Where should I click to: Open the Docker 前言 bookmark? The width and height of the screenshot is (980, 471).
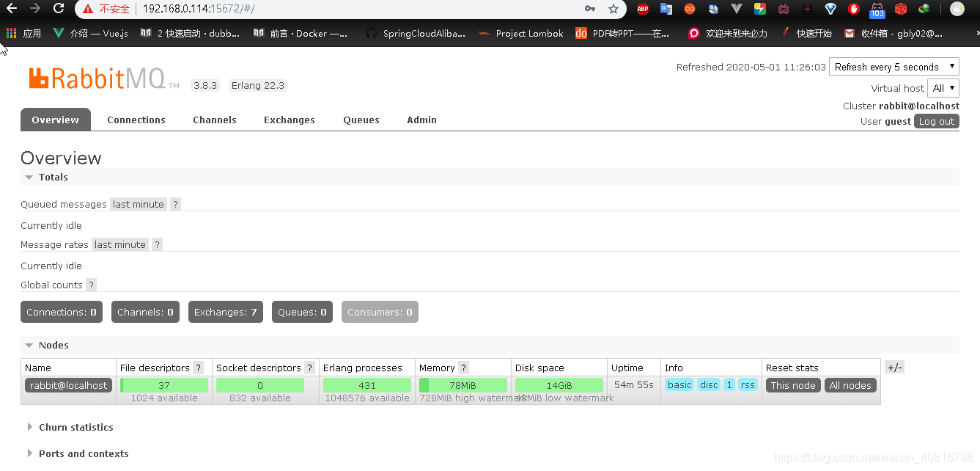point(301,33)
